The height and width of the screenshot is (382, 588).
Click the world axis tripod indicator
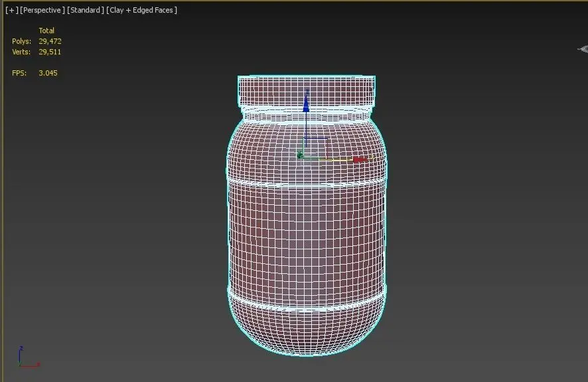click(x=29, y=357)
